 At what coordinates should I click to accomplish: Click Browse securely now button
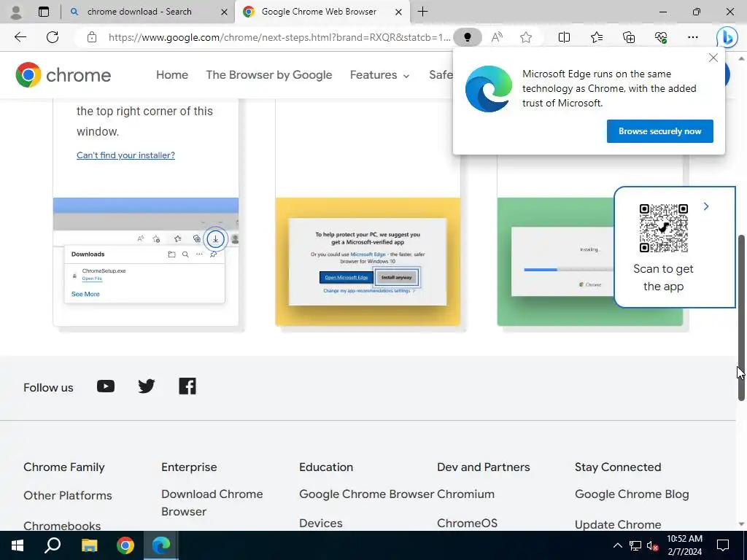pyautogui.click(x=659, y=131)
